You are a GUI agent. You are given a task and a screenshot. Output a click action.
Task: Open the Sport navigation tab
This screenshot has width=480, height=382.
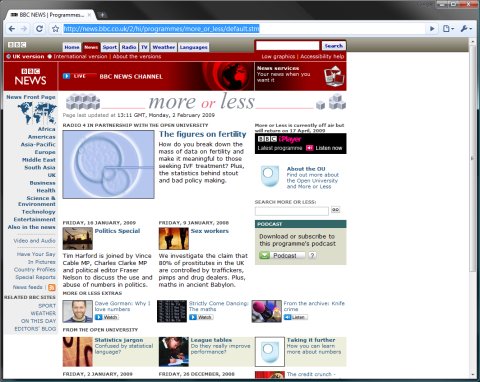(110, 47)
